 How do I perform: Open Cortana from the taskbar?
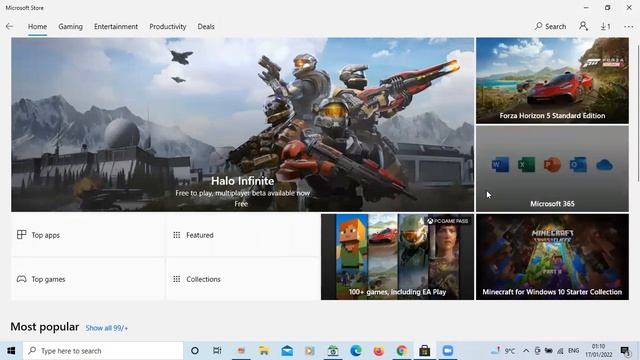195,351
